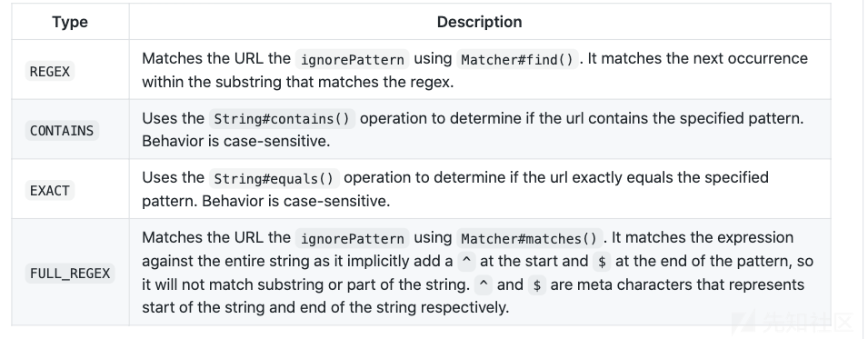
Task: Click 'within the substring that matches the regex' text
Action: [x=298, y=82]
